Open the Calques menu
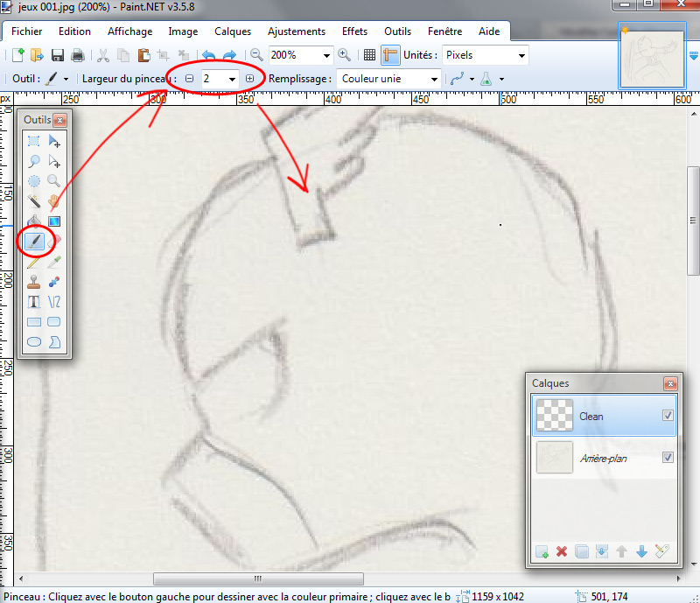Image resolution: width=700 pixels, height=603 pixels. pyautogui.click(x=232, y=32)
